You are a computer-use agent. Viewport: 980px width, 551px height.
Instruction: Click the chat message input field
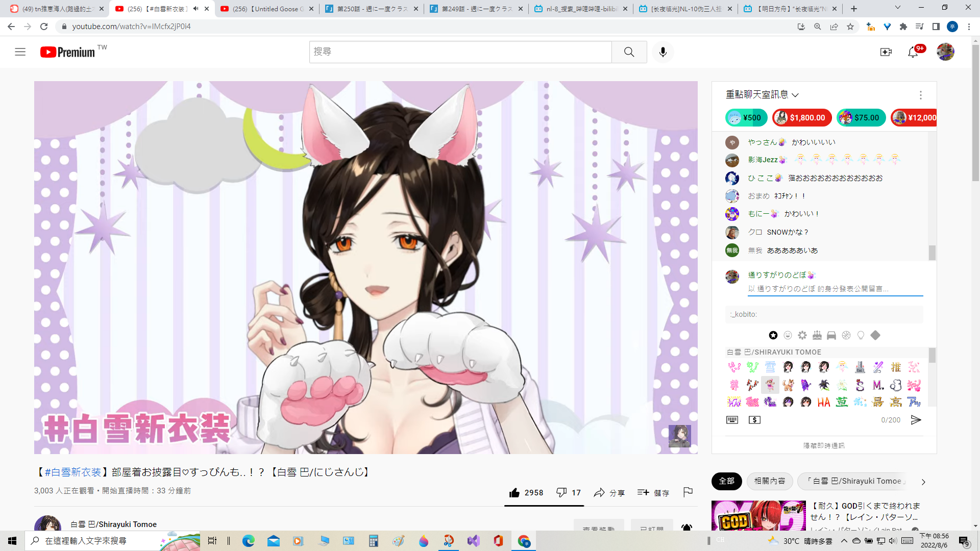pyautogui.click(x=835, y=289)
